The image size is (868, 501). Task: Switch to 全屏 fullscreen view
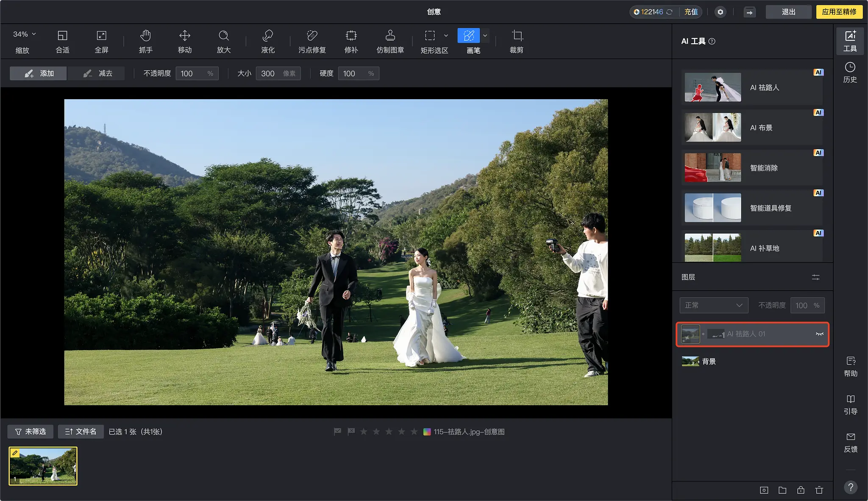point(101,42)
